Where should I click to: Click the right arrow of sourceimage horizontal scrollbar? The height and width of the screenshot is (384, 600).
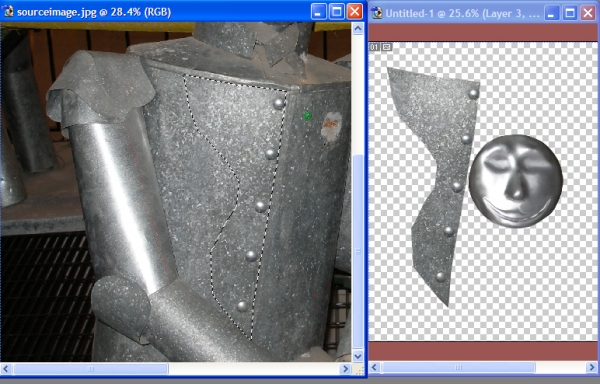[345, 369]
